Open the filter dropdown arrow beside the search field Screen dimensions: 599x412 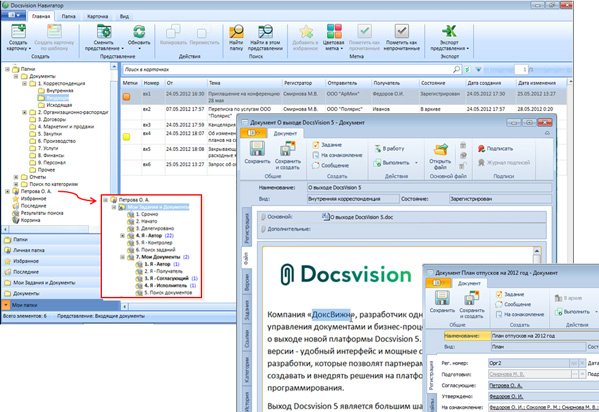[478, 70]
